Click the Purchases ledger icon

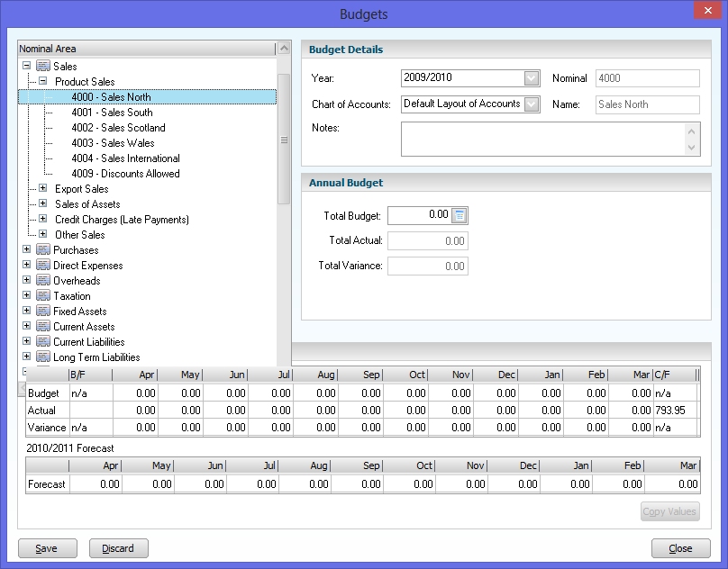(43, 249)
